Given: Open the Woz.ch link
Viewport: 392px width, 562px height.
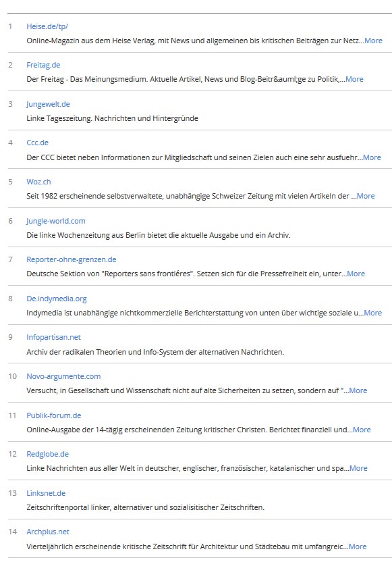Looking at the screenshot, I should pyautogui.click(x=38, y=182).
